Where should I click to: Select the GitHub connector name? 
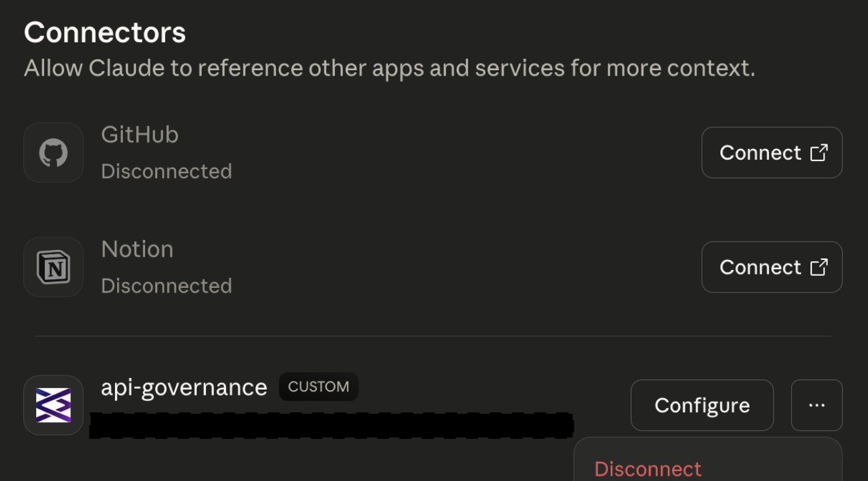point(140,135)
